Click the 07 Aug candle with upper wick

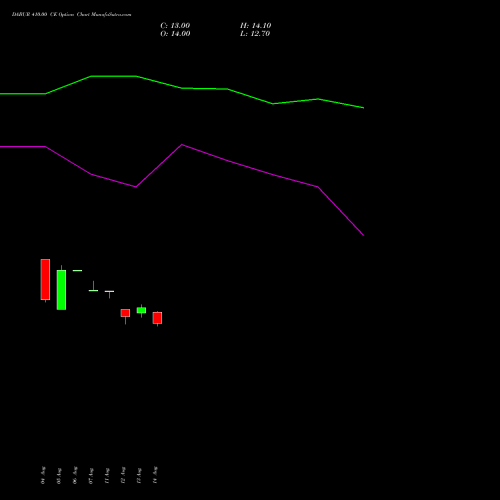pyautogui.click(x=93, y=287)
